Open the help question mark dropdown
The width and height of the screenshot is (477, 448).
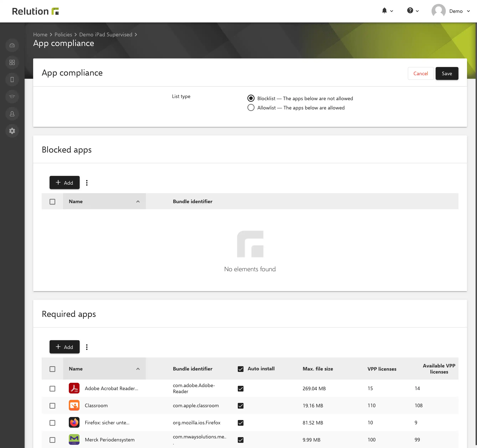413,11
